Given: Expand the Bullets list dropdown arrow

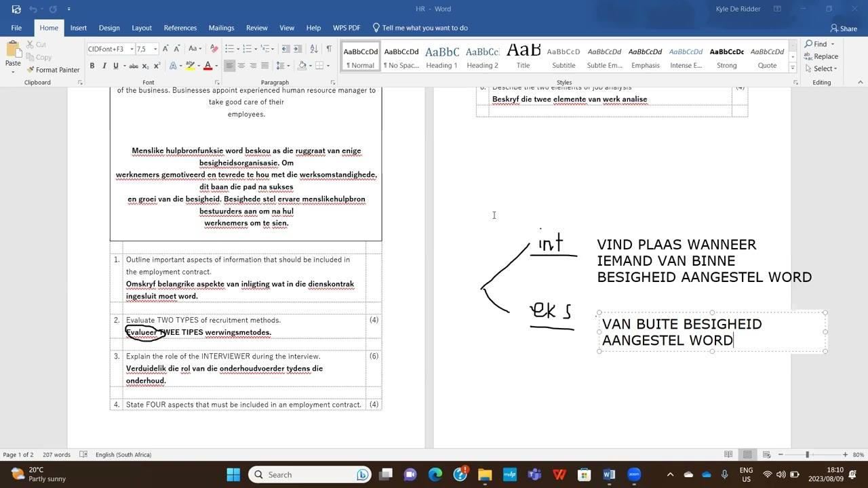Looking at the screenshot, I should (237, 49).
